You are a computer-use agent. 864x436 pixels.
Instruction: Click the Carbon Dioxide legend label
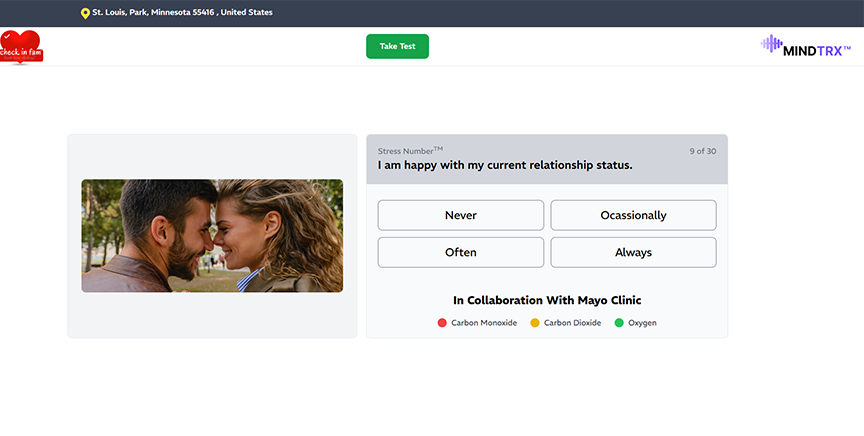pyautogui.click(x=572, y=323)
